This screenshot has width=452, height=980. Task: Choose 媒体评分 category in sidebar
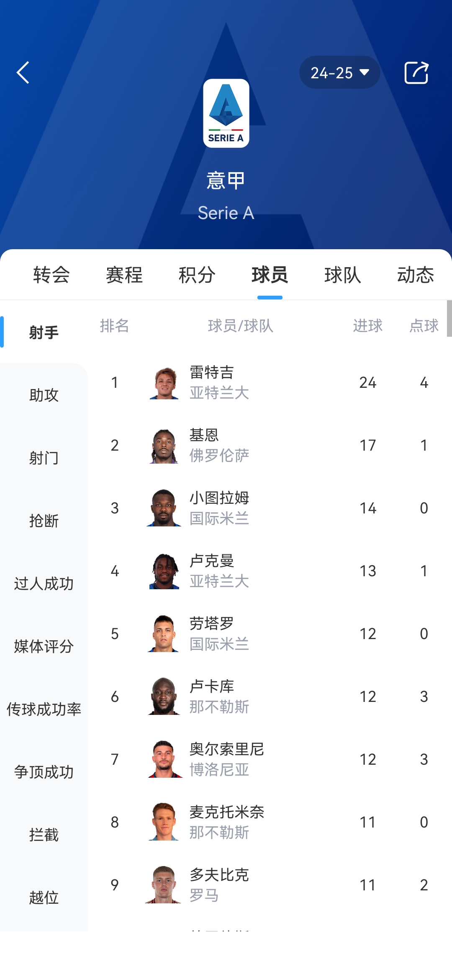coord(44,646)
